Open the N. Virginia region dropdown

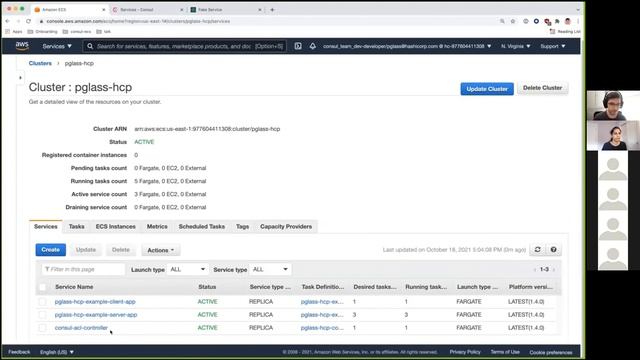tap(516, 46)
